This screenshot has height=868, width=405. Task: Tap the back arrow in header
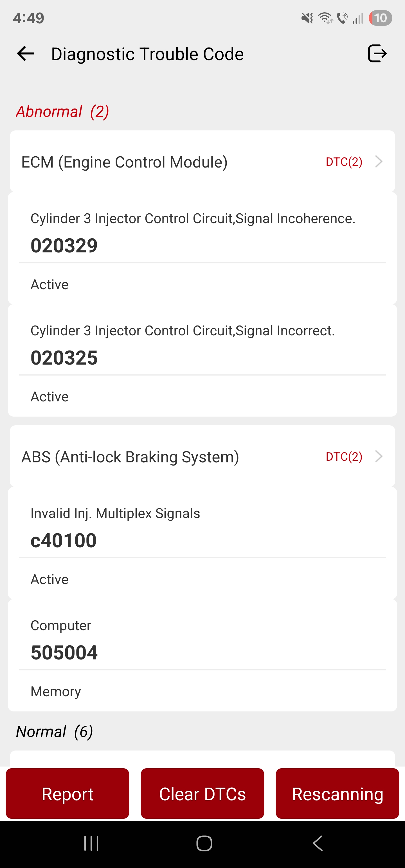(26, 54)
